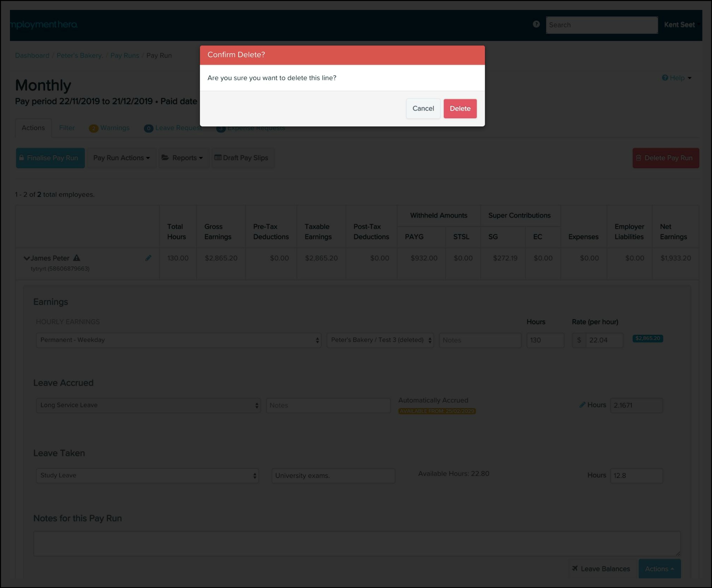Click the pencil icon next to Leave Accrued Hours
The width and height of the screenshot is (712, 588).
click(582, 405)
